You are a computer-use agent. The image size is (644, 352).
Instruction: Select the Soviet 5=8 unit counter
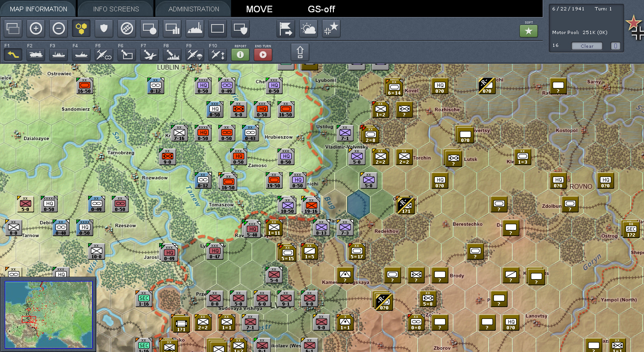[x=428, y=299]
